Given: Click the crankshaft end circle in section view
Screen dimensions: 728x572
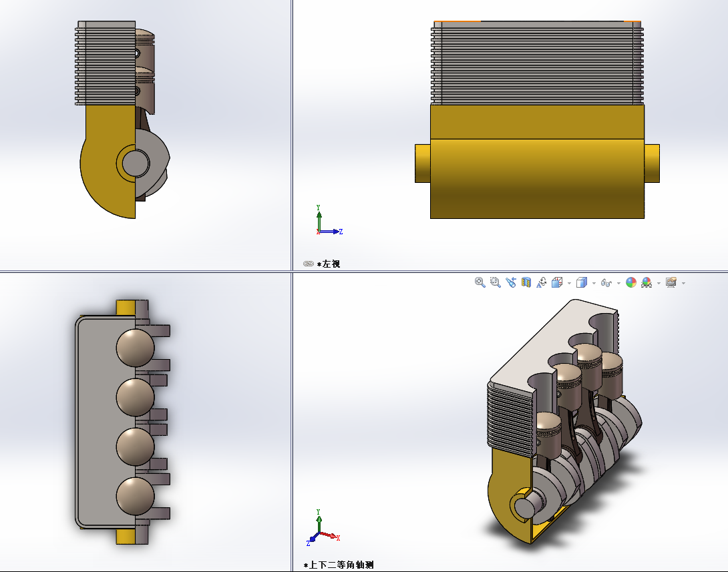Looking at the screenshot, I should coord(135,163).
